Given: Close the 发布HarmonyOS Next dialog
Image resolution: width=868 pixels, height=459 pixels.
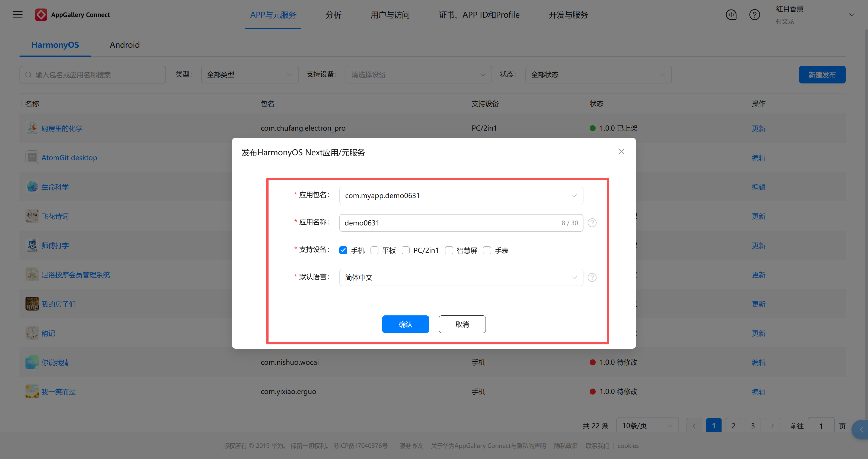Looking at the screenshot, I should click(621, 152).
